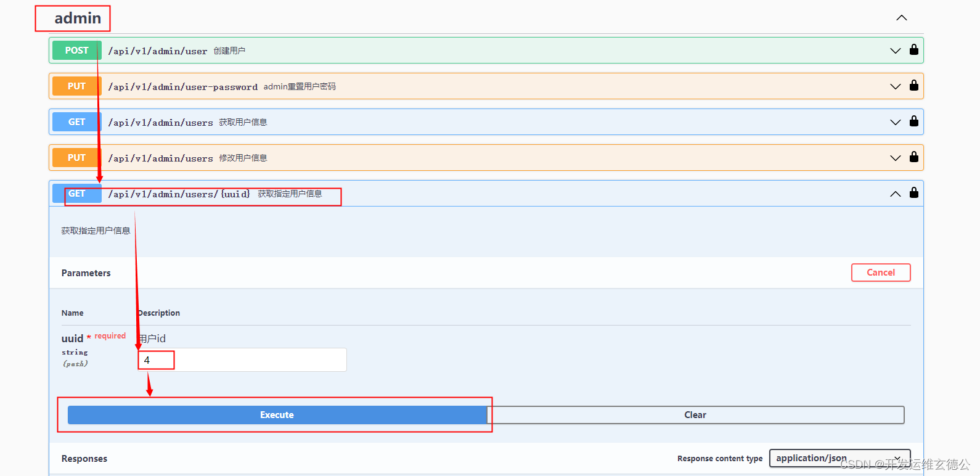This screenshot has width=980, height=476.
Task: Click the Clear button
Action: [695, 415]
